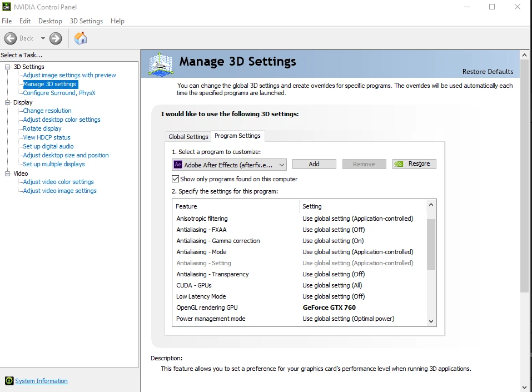Click the Forward arrow icon
The width and height of the screenshot is (532, 392).
tap(56, 38)
